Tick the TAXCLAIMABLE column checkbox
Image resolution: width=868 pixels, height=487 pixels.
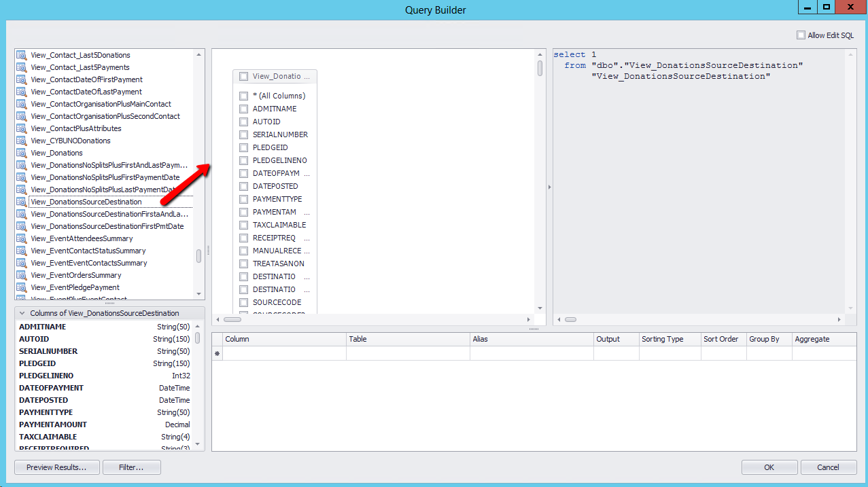[243, 225]
